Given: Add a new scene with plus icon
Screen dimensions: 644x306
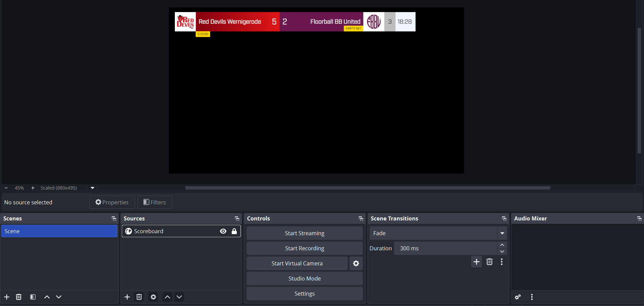Looking at the screenshot, I should [x=7, y=297].
